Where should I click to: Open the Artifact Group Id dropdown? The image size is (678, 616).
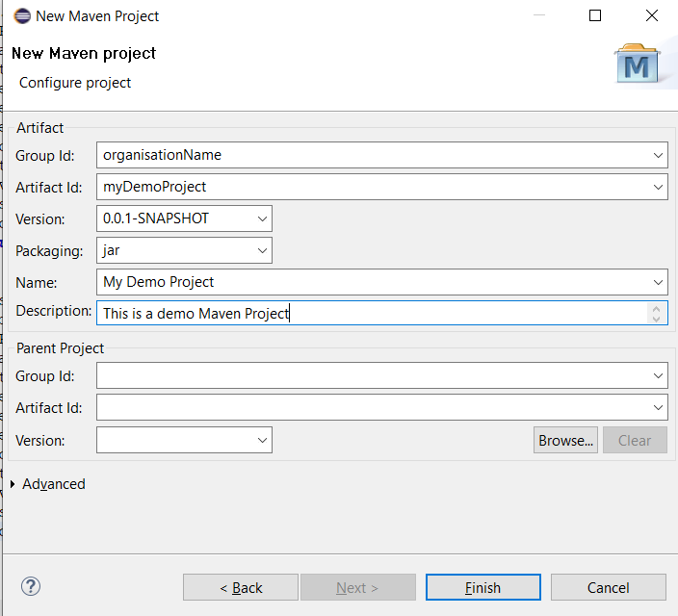coord(658,155)
